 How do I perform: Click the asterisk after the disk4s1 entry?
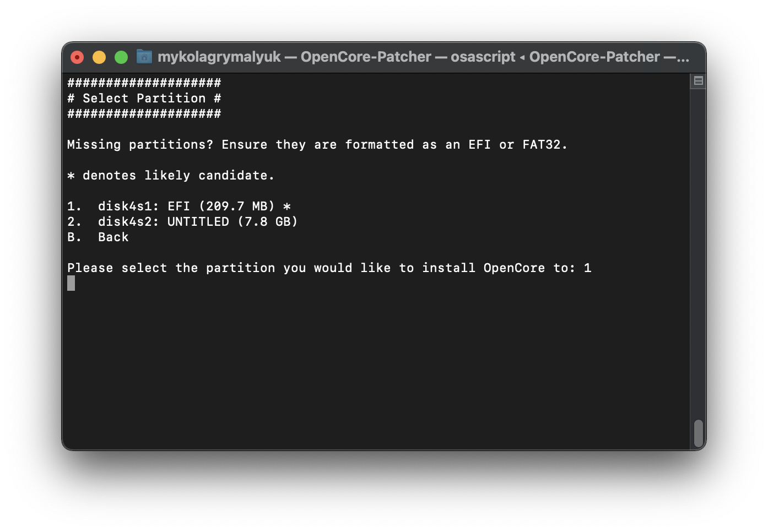286,207
